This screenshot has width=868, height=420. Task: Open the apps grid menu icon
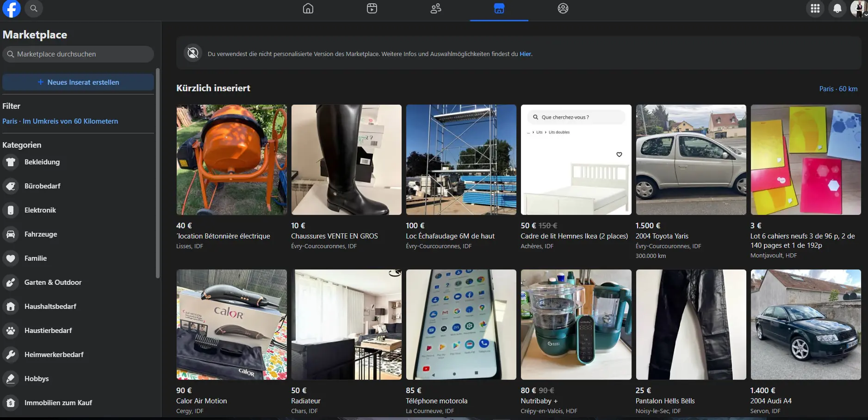pos(815,8)
